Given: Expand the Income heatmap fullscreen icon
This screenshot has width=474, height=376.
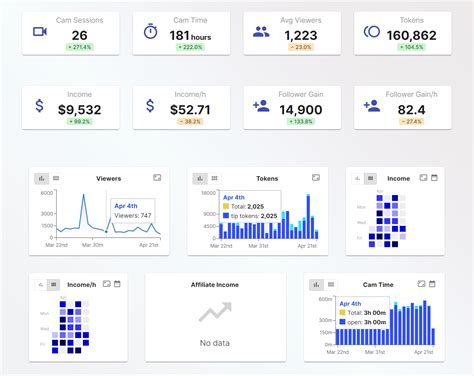Looking at the screenshot, I should pos(423,178).
